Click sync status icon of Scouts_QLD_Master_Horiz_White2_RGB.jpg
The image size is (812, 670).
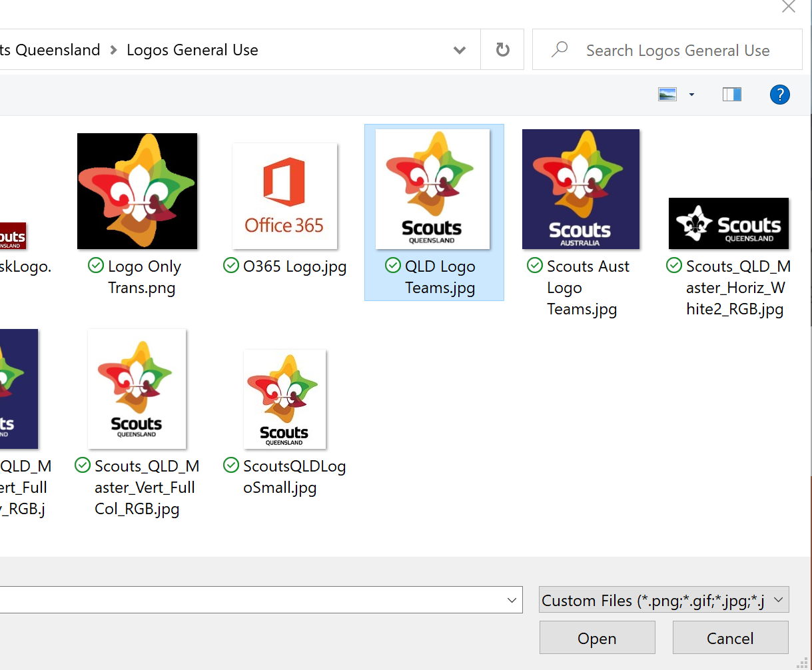pyautogui.click(x=674, y=266)
